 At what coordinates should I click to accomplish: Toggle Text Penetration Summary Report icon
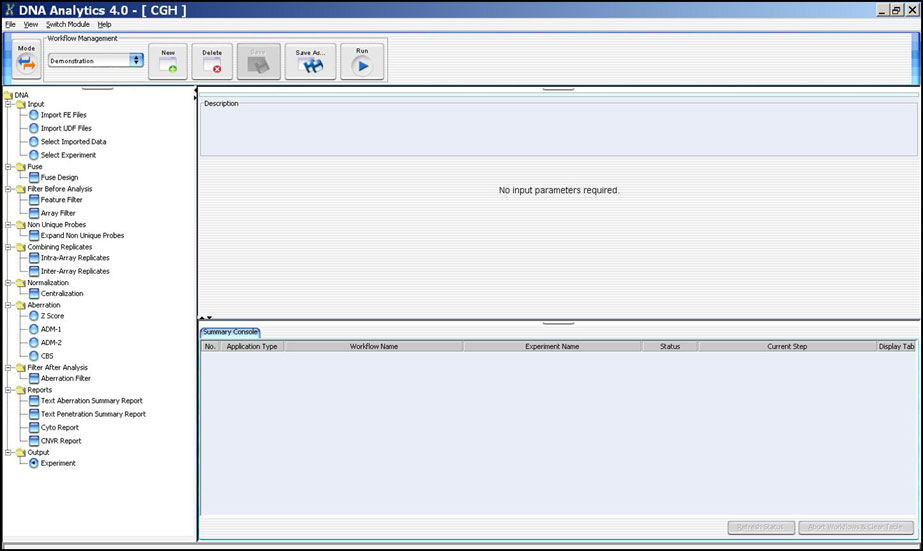point(34,414)
